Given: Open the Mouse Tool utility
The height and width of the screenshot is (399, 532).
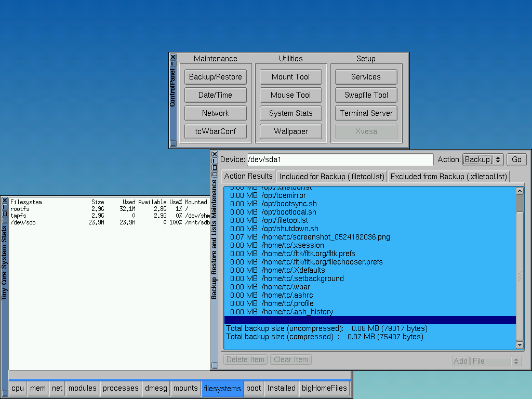Looking at the screenshot, I should point(291,95).
